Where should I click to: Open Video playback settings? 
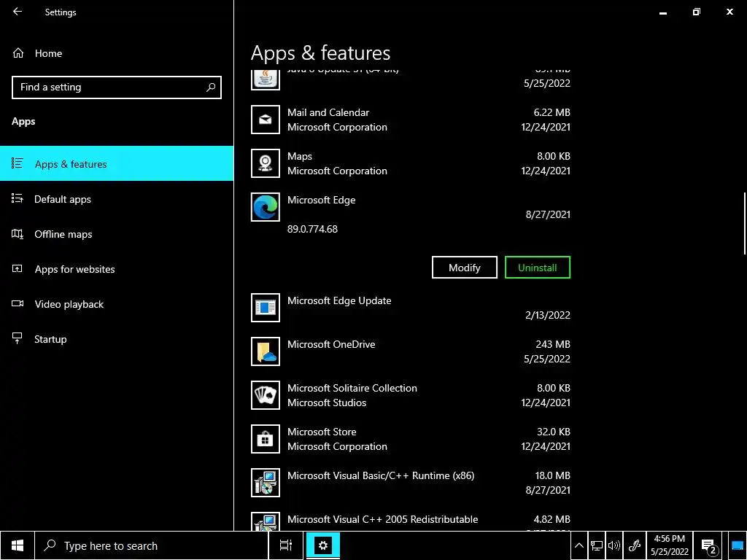[117, 304]
